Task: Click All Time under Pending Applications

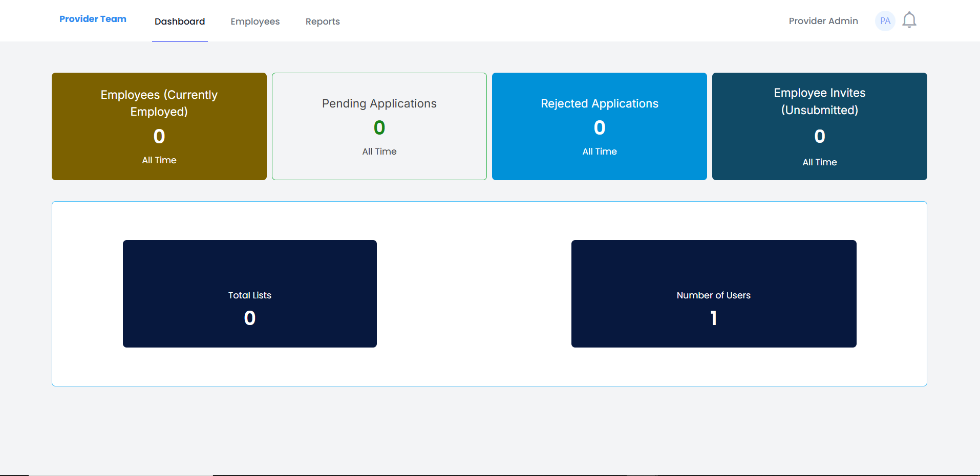Action: tap(379, 152)
